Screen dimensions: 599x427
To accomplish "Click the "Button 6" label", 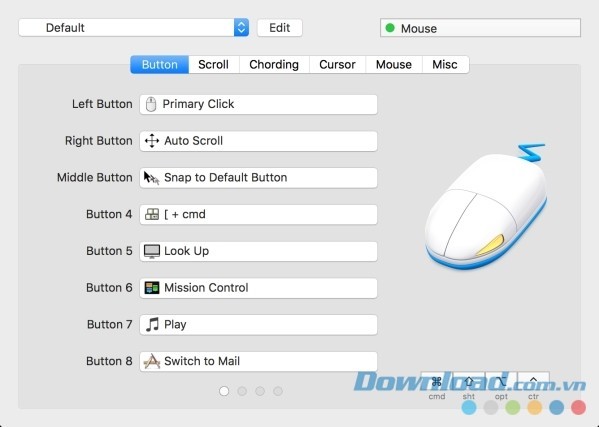I will pyautogui.click(x=109, y=288).
